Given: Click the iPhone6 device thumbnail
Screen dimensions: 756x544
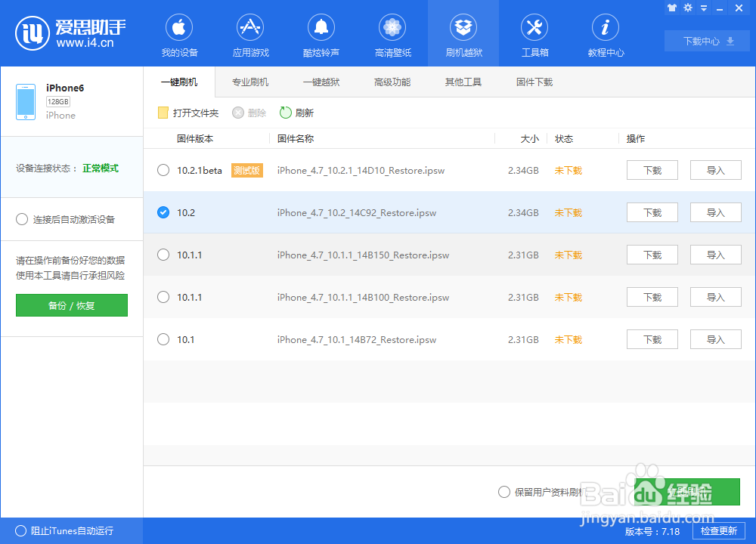Looking at the screenshot, I should 26,102.
